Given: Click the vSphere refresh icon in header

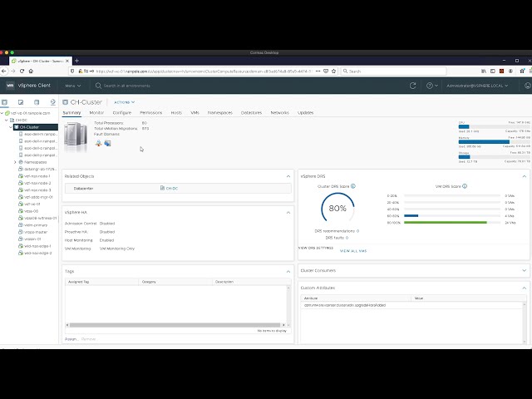Looking at the screenshot, I should pyautogui.click(x=412, y=86).
